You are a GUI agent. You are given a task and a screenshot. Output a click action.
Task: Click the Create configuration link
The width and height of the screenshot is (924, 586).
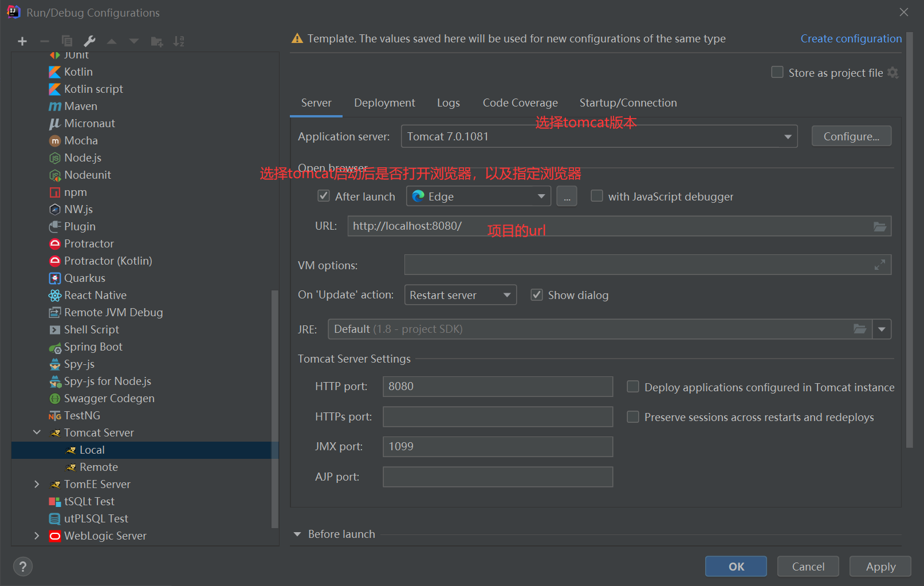pos(851,38)
